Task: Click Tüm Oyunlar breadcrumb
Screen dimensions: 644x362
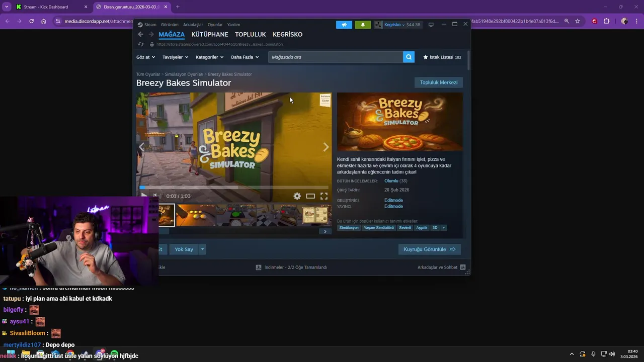Action: click(148, 74)
